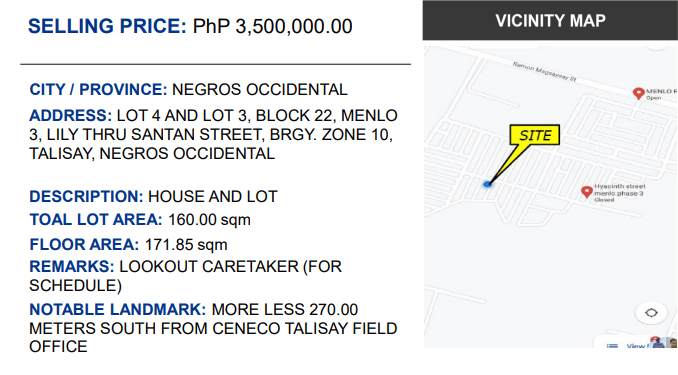Click the TOAL LOT AREA label
Screen dimensions: 678x375
coord(96,220)
